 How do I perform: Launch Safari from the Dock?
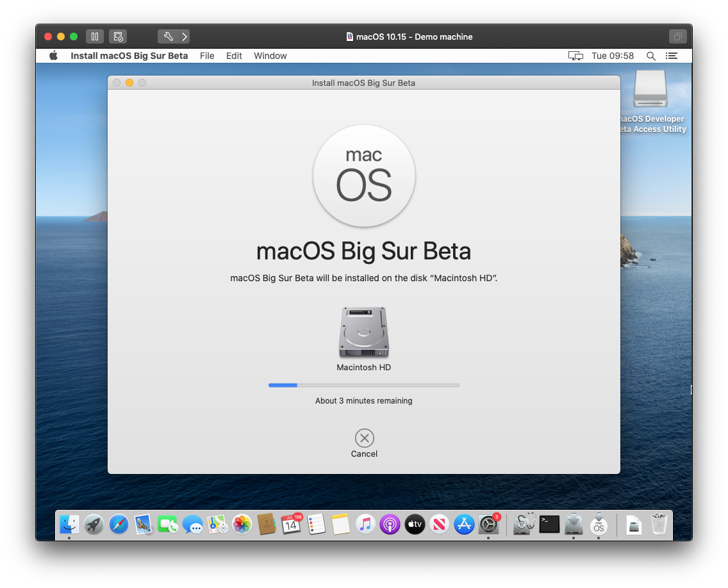point(119,525)
